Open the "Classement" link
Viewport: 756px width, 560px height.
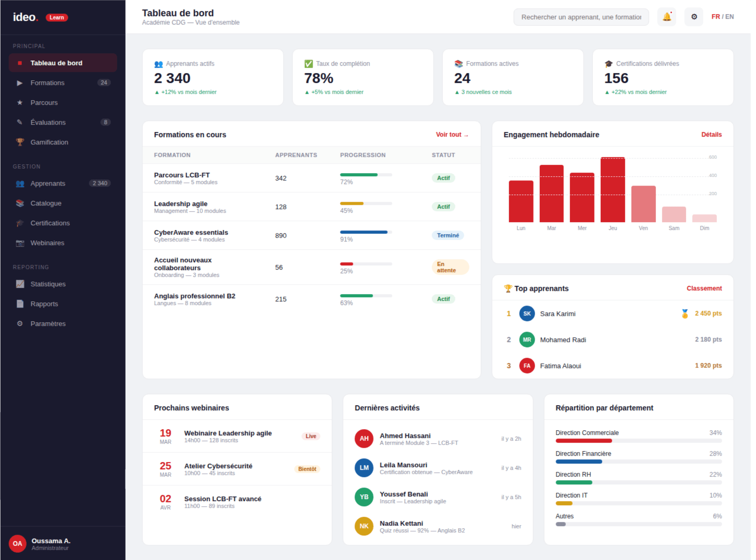click(704, 288)
